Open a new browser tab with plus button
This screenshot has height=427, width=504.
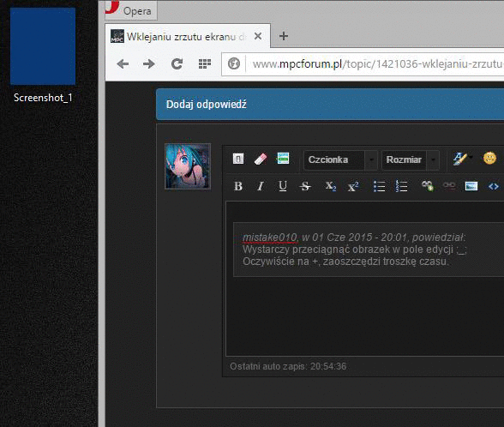283,36
